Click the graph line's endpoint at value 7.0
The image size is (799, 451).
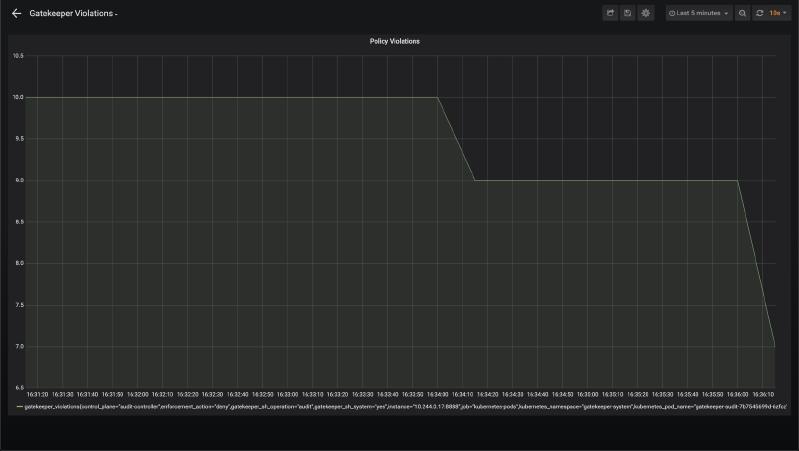click(x=774, y=346)
